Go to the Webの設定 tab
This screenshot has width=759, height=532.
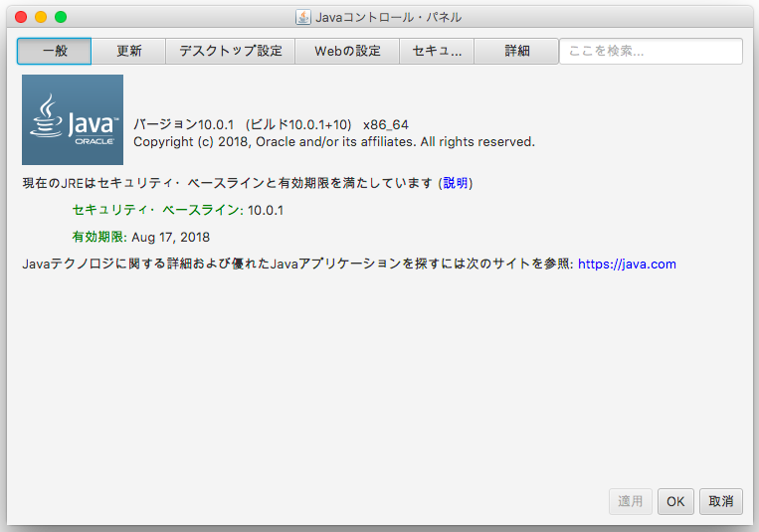347,51
